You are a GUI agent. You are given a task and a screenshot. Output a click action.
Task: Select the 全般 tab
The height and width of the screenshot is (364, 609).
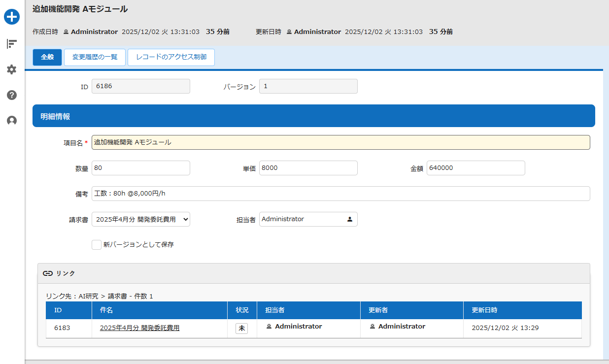[47, 57]
